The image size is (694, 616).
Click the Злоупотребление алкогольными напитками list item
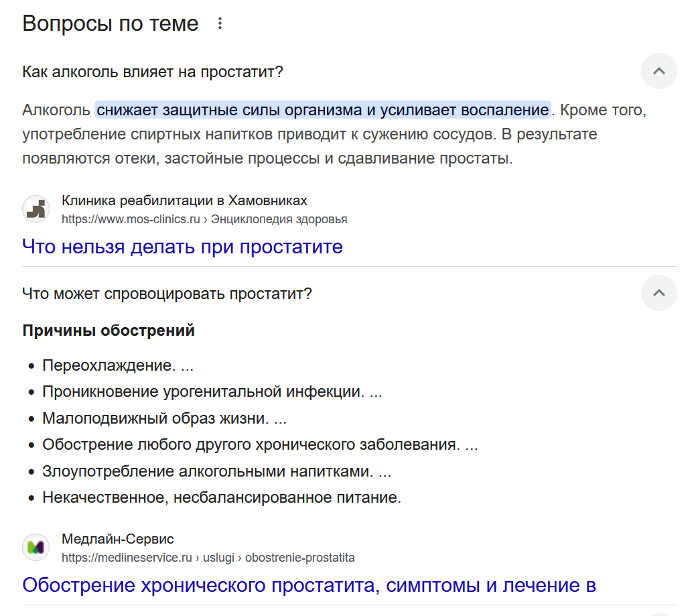[216, 471]
